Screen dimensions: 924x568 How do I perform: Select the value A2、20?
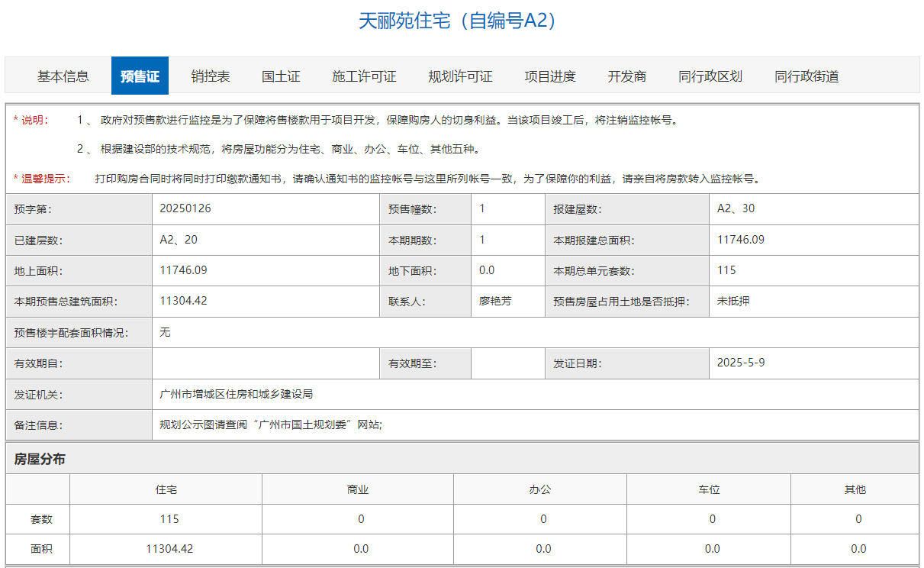pos(179,239)
